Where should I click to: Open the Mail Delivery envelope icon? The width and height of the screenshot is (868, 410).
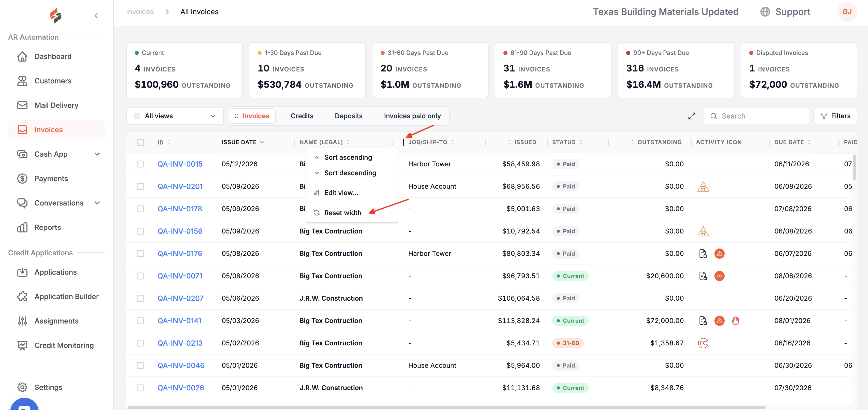[x=22, y=105]
